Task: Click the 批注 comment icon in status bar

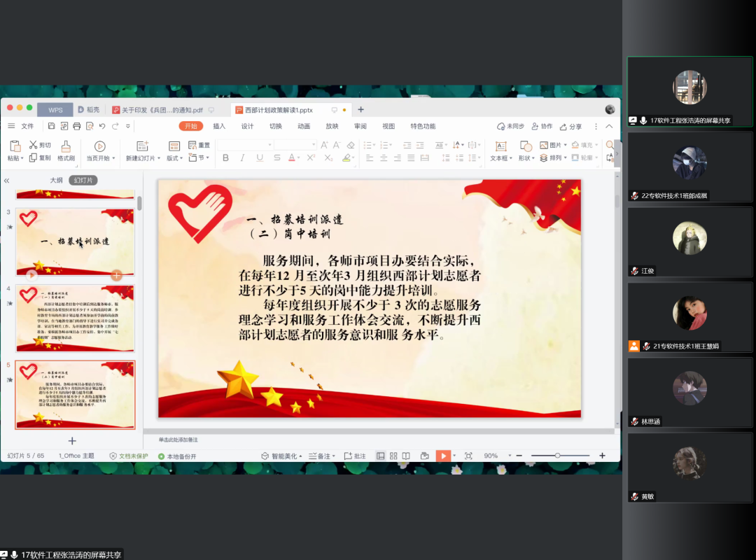Action: pyautogui.click(x=356, y=456)
